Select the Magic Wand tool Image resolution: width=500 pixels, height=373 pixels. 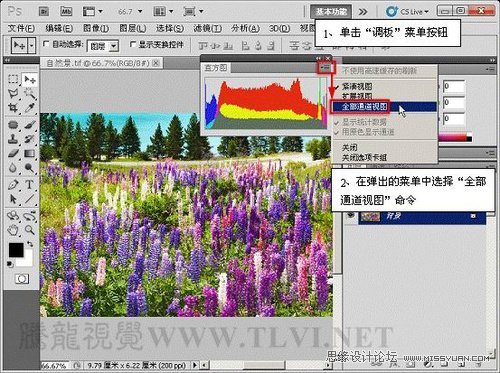pyautogui.click(x=30, y=94)
